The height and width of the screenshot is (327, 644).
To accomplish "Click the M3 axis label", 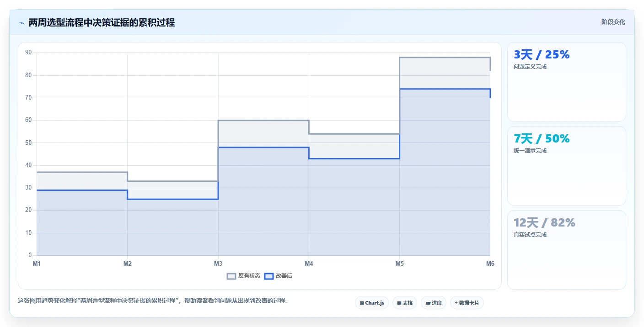I will [218, 264].
